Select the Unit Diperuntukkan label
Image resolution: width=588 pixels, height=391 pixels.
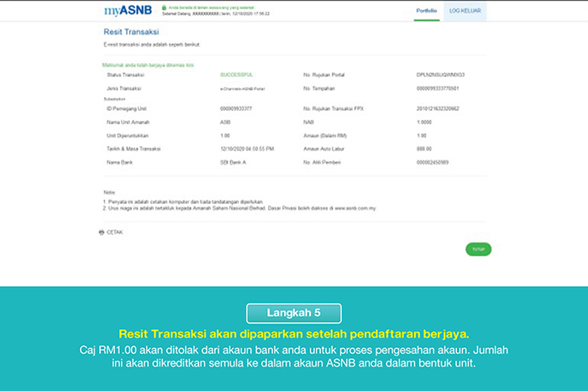128,136
